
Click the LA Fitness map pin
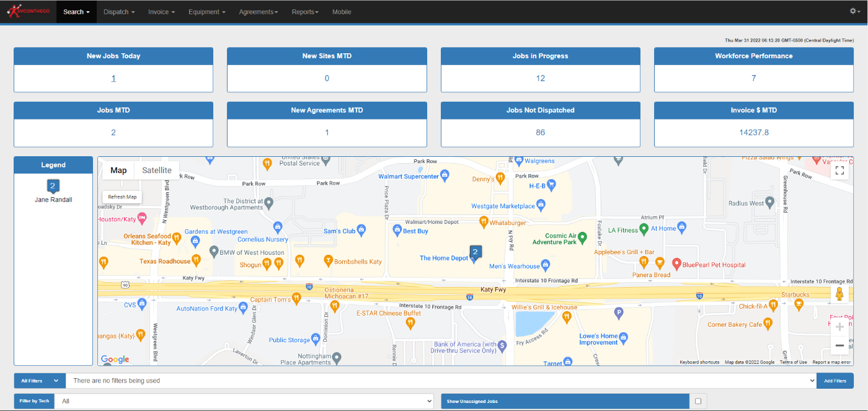(x=644, y=229)
